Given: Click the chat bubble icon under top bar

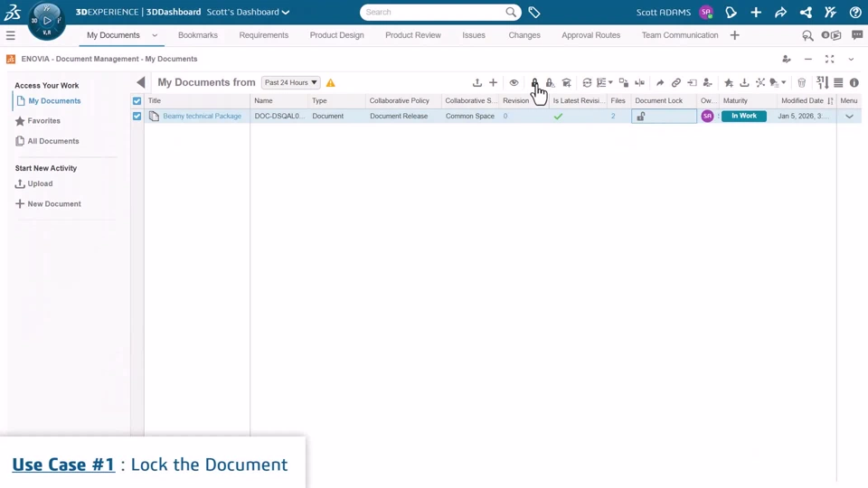Looking at the screenshot, I should coord(857,35).
